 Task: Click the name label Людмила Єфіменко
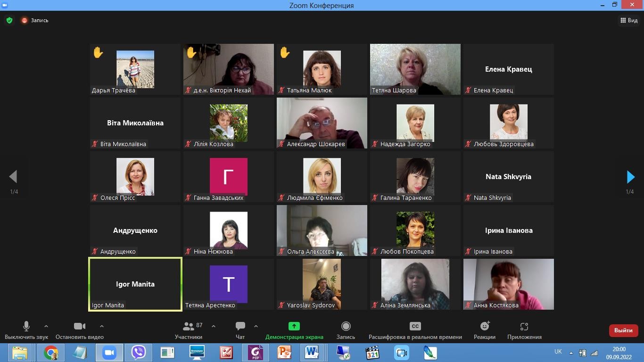[315, 197]
